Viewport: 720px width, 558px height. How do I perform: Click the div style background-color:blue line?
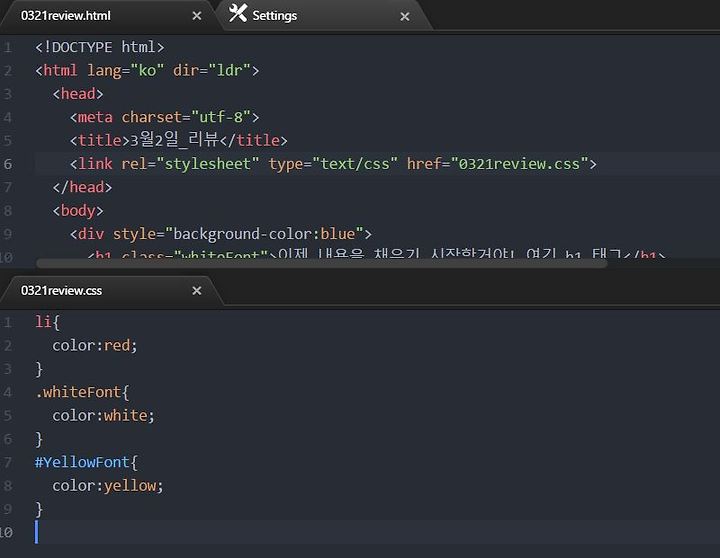pos(220,234)
